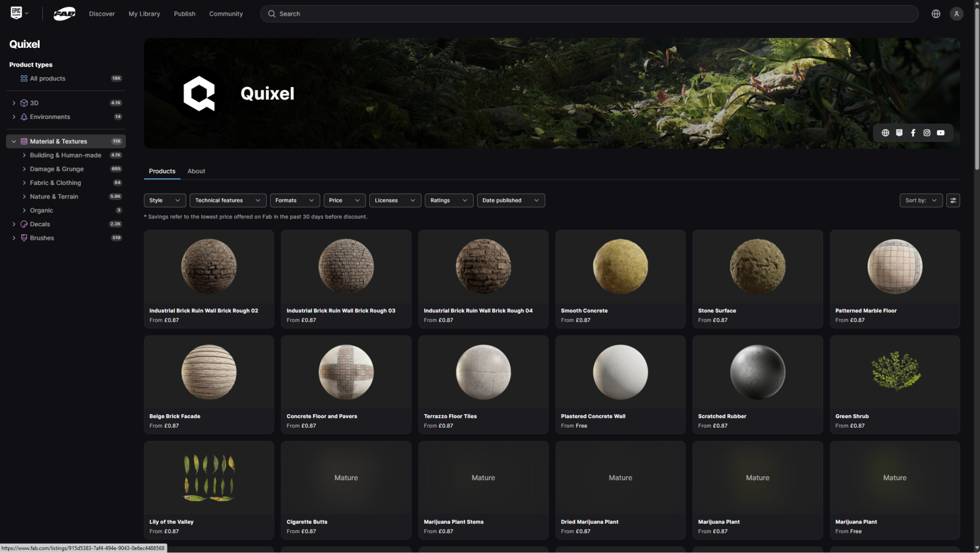Go to My Library
This screenshot has height=553, width=980.
(x=144, y=13)
